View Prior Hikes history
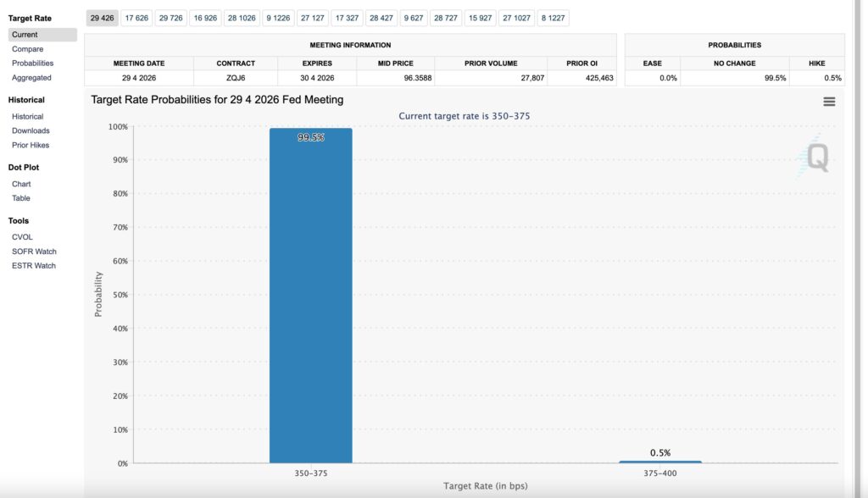The image size is (868, 498). pos(31,145)
